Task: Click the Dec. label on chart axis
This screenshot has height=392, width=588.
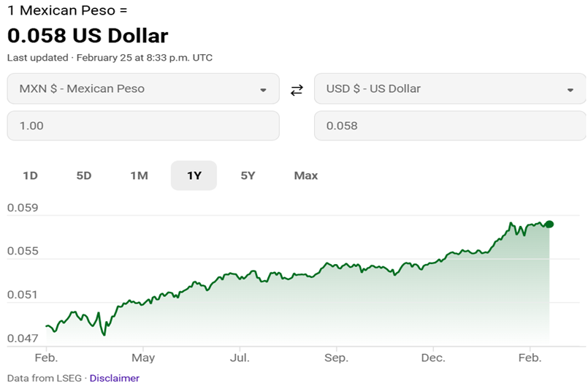Action: point(433,358)
